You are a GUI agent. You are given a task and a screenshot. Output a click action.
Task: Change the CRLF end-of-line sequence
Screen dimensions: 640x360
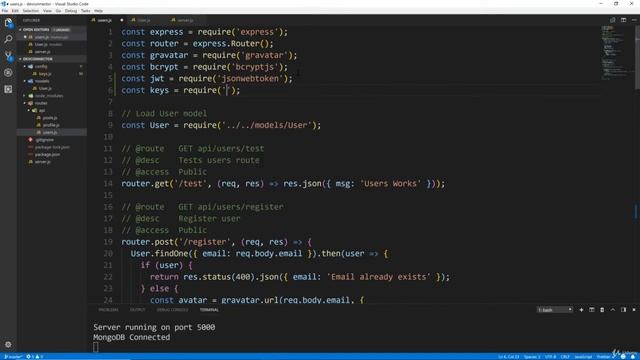(x=565, y=357)
